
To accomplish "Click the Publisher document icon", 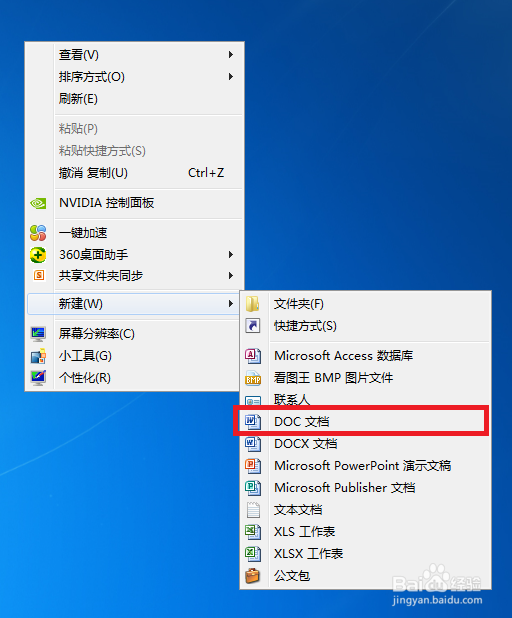I will [x=253, y=488].
